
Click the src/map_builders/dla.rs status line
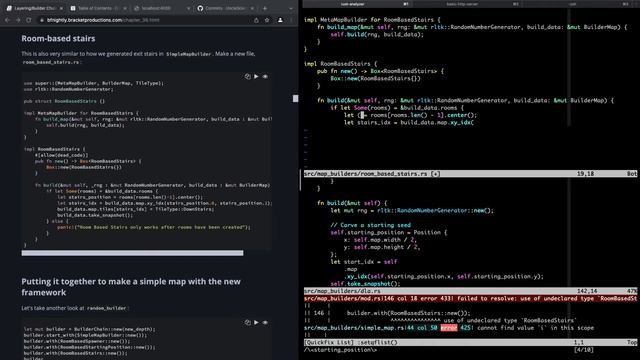coord(470,291)
